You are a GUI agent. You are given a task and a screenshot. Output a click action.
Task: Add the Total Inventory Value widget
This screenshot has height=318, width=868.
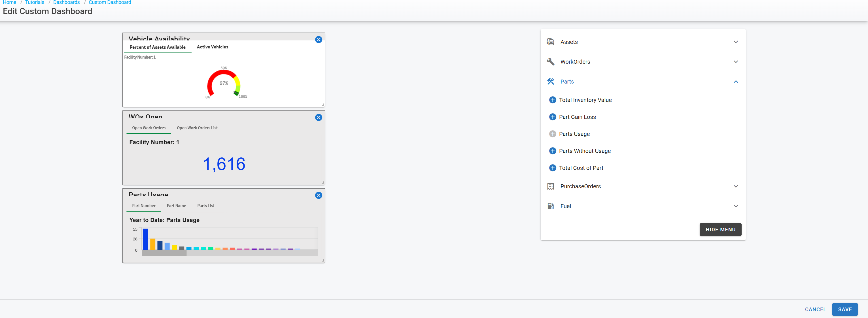[552, 100]
